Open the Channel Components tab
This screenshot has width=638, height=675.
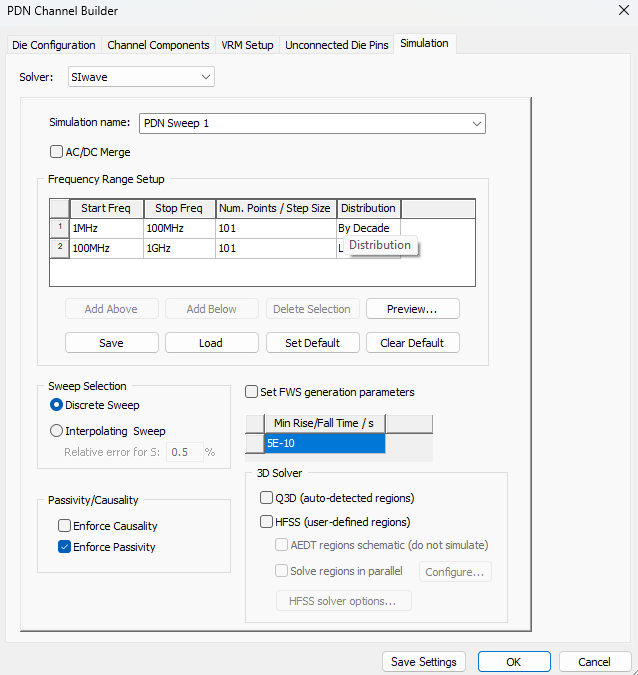[x=158, y=45]
